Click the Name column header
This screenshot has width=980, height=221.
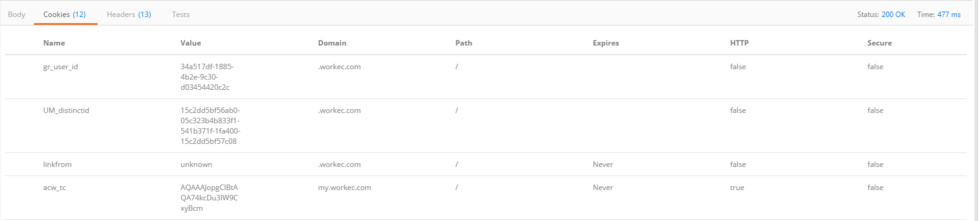(54, 43)
